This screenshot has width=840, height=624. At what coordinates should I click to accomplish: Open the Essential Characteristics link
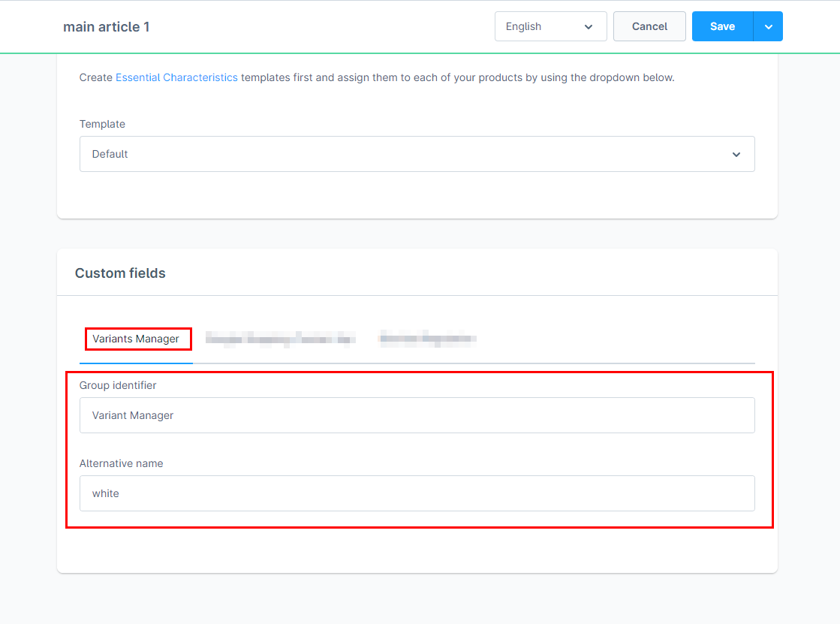pos(177,77)
